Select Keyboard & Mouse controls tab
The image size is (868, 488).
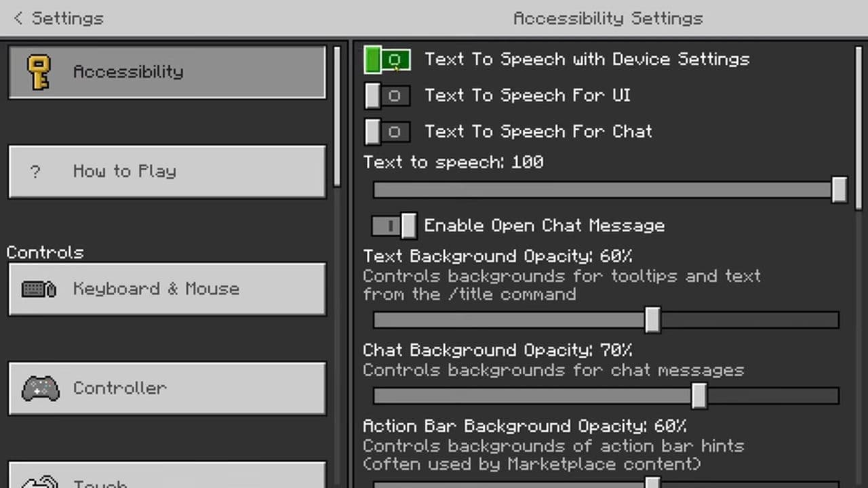167,289
